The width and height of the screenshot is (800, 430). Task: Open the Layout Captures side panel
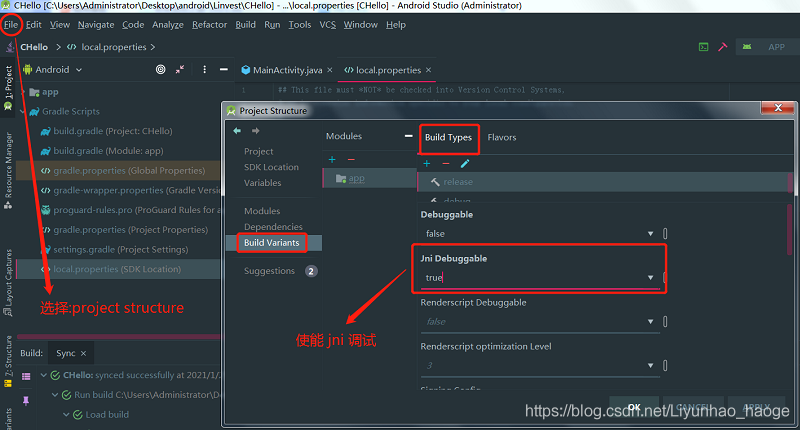8,283
